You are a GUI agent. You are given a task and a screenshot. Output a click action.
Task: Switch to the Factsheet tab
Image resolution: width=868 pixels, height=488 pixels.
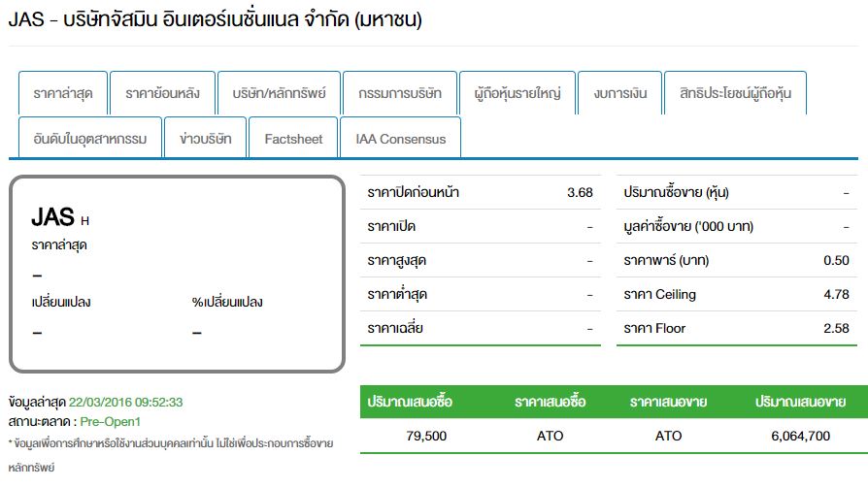pos(293,139)
